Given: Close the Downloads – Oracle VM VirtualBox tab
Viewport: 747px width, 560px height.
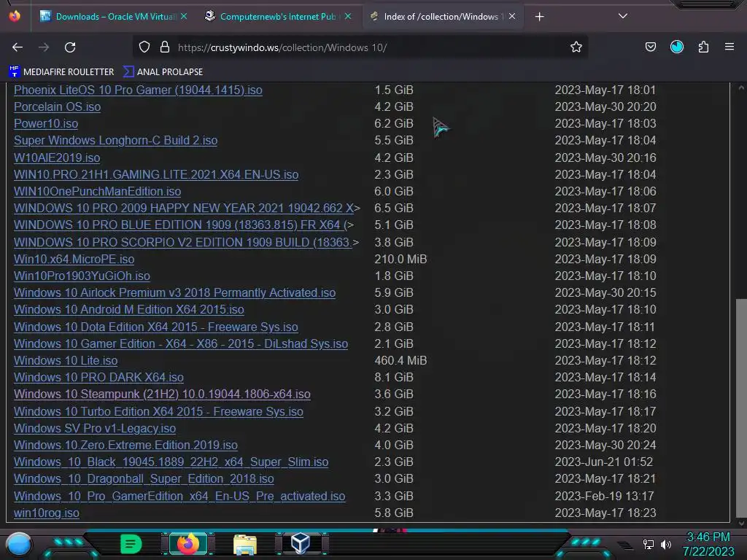Looking at the screenshot, I should point(184,16).
